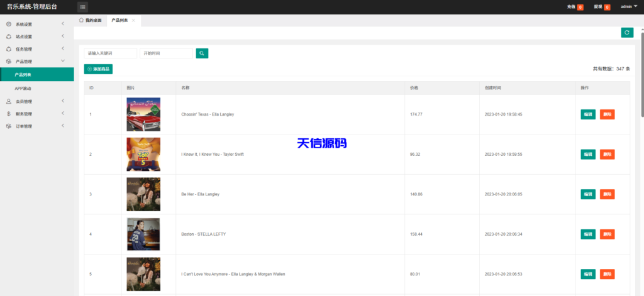
Task: Delete the I Can't Love You Anymore product
Action: coord(607,274)
